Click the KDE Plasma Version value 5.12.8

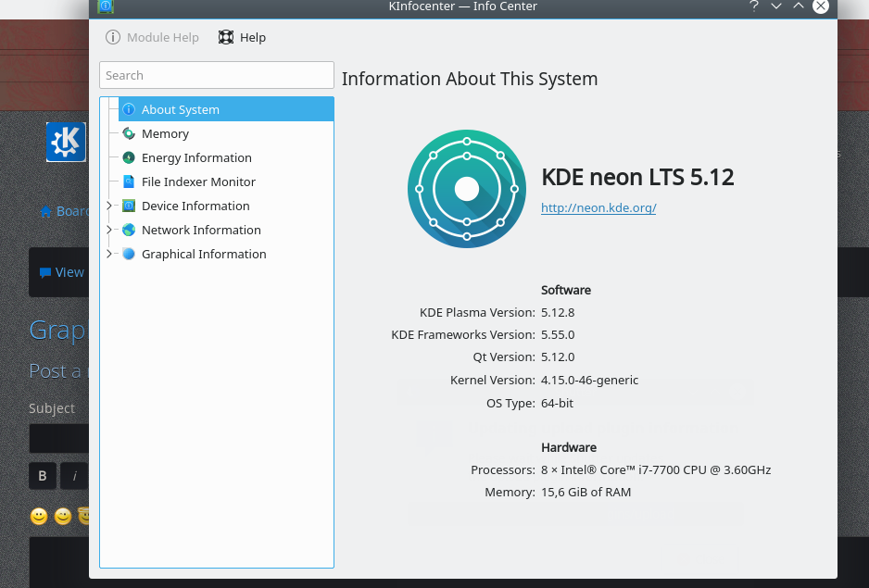click(x=558, y=312)
